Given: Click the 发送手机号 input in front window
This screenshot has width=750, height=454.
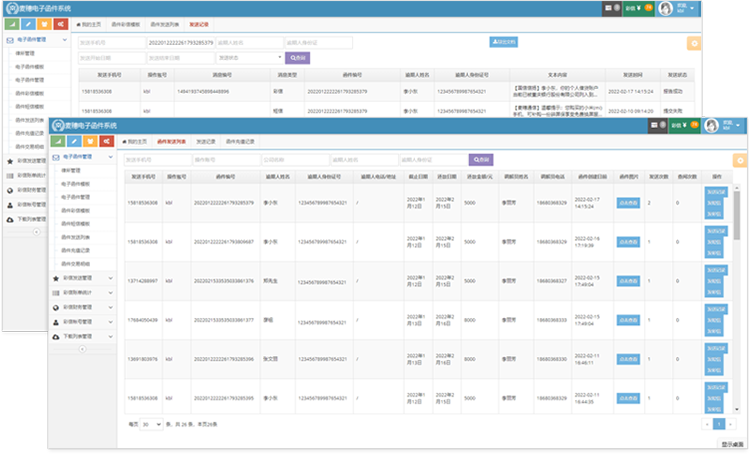Looking at the screenshot, I should (x=156, y=159).
